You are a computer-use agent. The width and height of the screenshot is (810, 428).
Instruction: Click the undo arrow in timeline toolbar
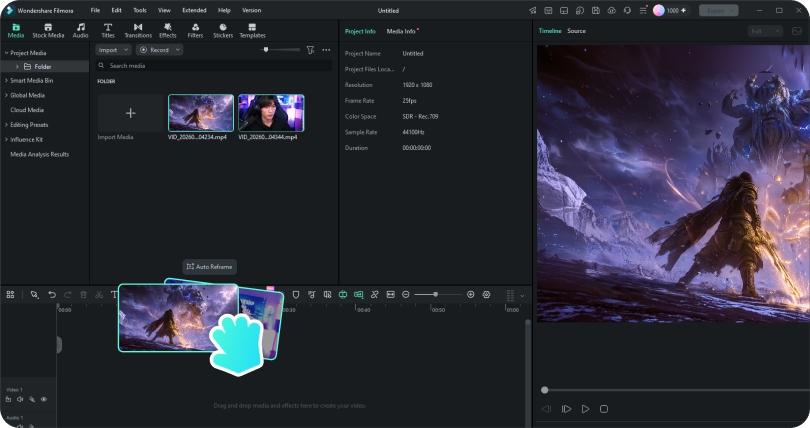click(x=52, y=294)
